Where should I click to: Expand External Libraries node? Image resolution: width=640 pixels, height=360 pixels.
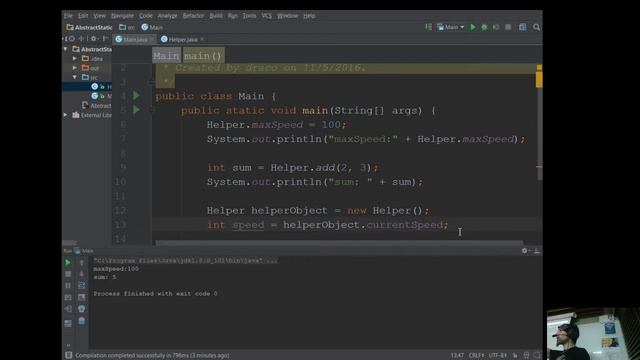pyautogui.click(x=66, y=115)
